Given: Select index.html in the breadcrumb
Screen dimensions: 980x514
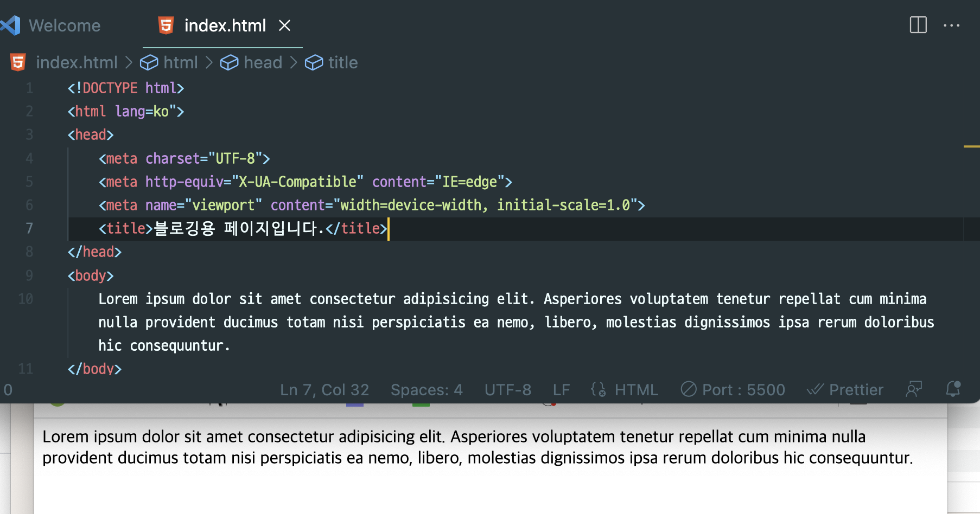Looking at the screenshot, I should click(77, 62).
